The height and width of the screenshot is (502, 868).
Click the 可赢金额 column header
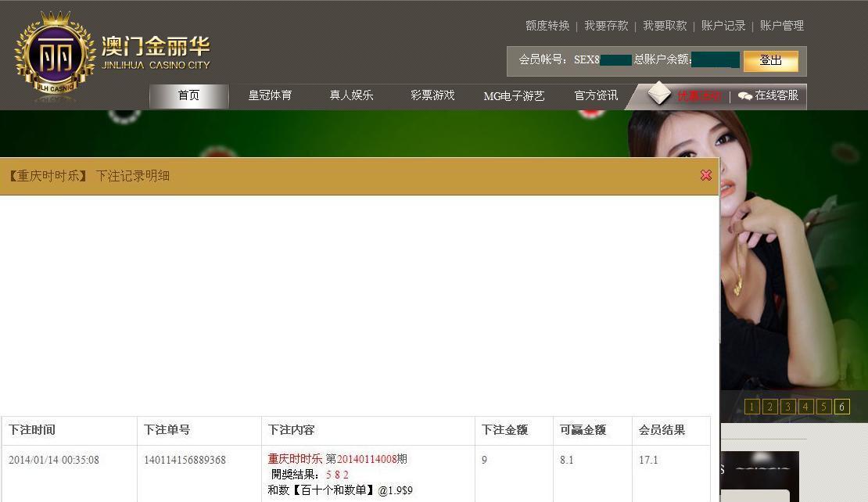click(583, 430)
